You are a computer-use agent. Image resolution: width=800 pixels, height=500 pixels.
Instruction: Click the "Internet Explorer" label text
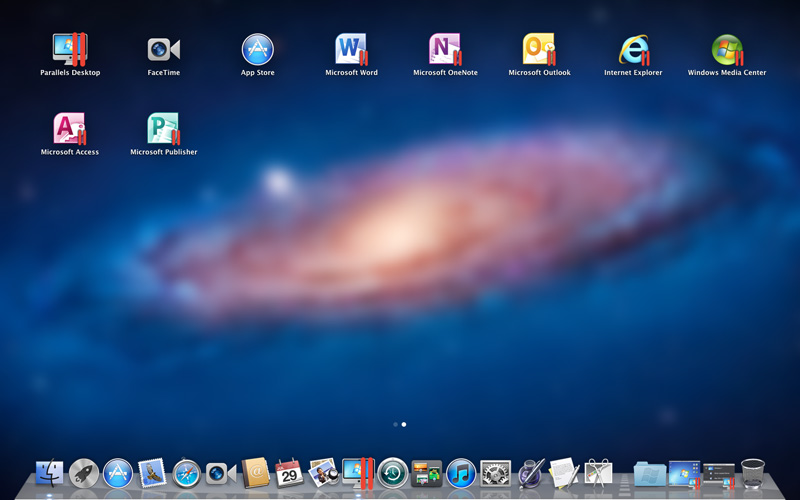(x=633, y=72)
